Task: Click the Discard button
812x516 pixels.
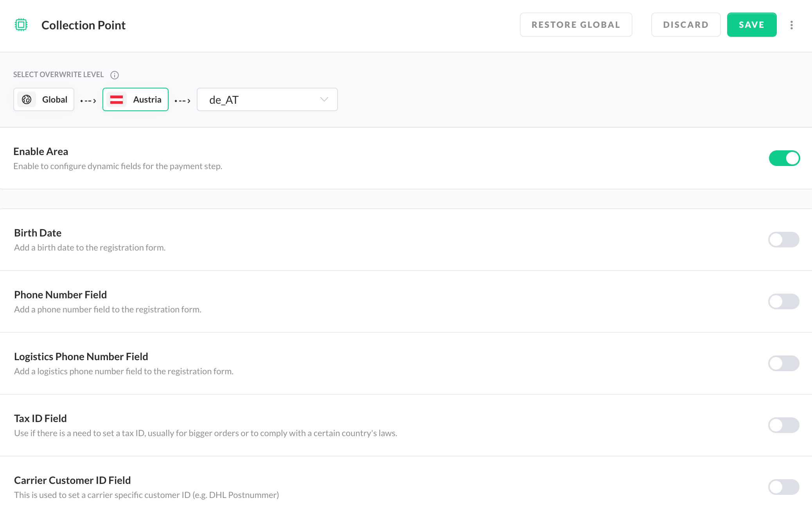Action: [x=685, y=25]
